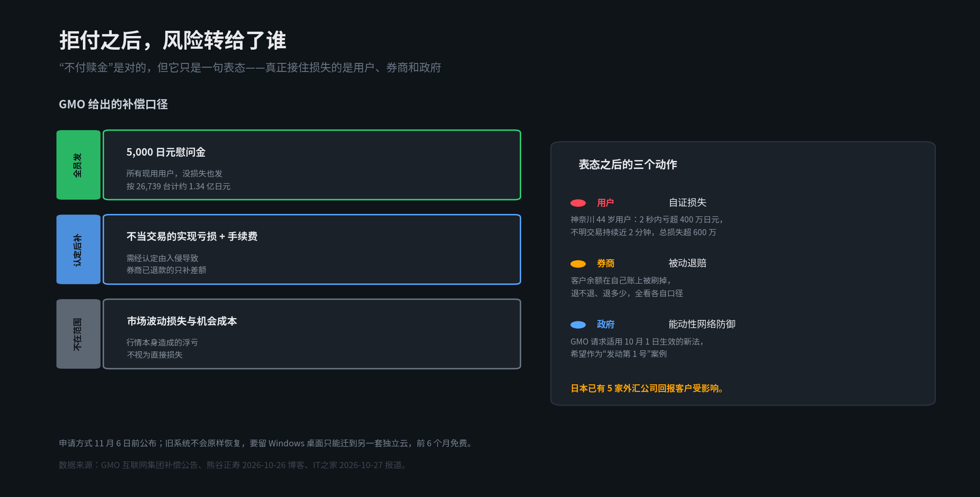Click the orange note 日本已有 5 家外汇公司回报客户受影响
The width and height of the screenshot is (980, 497).
click(647, 389)
